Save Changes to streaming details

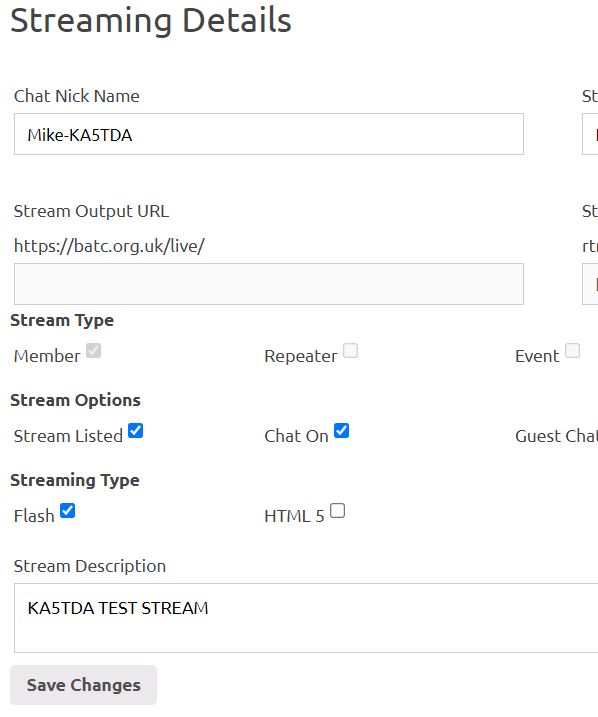point(84,685)
